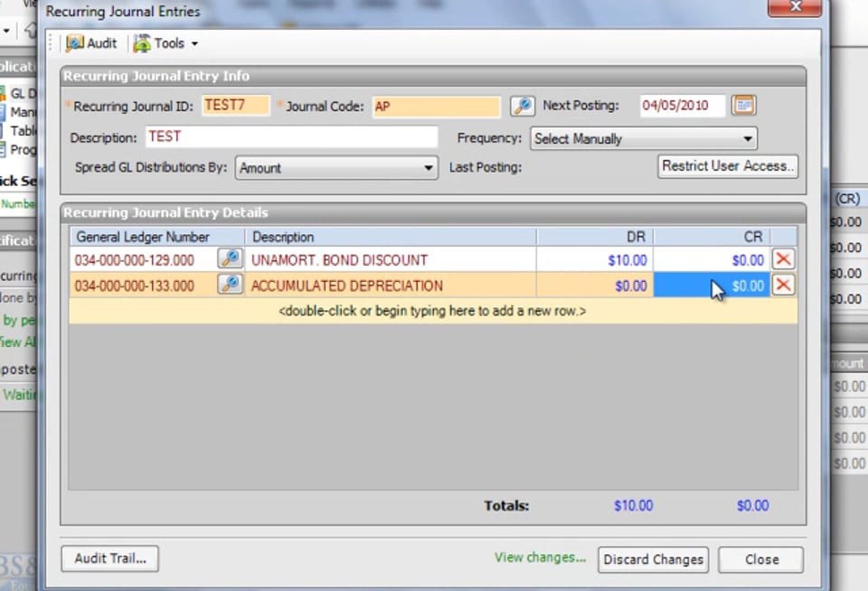Click Restrict User Access button
868x591 pixels.
[727, 166]
